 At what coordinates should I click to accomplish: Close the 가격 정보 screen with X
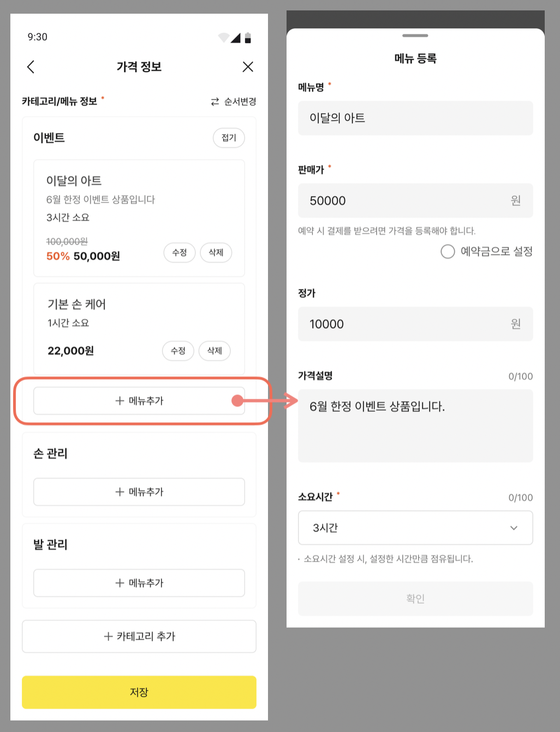click(248, 67)
